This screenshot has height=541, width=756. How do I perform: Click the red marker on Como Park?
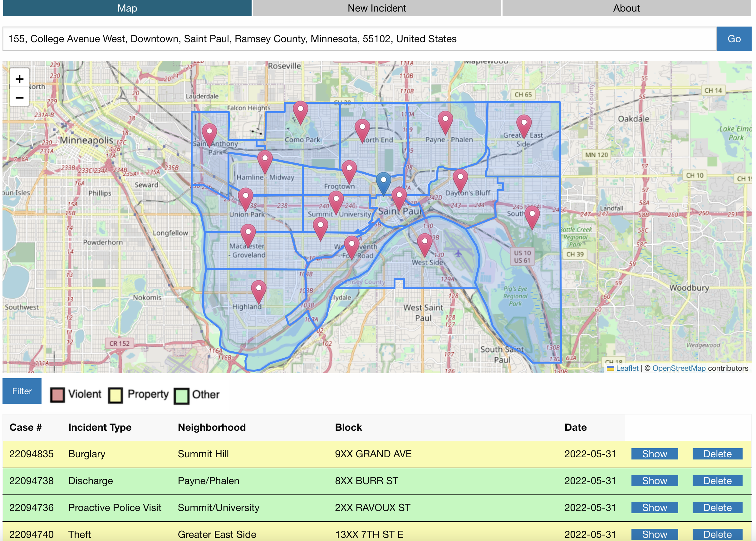[300, 112]
